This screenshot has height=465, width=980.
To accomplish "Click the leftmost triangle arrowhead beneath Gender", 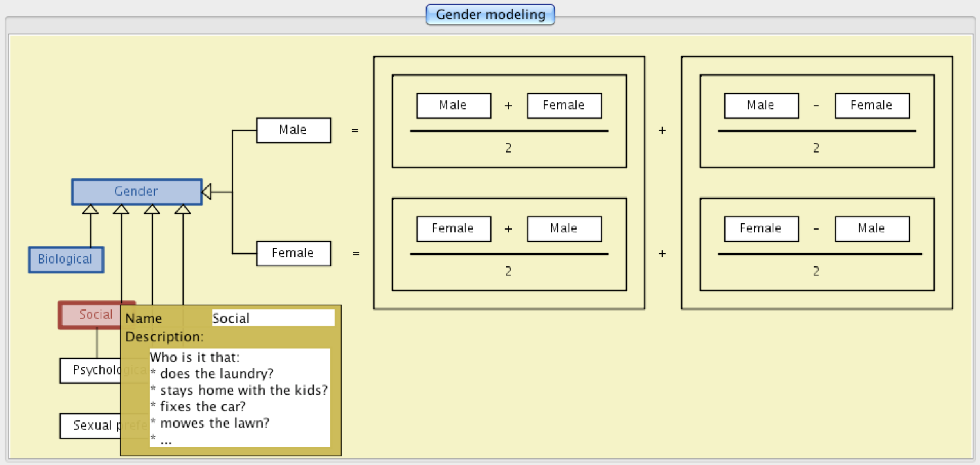I will (x=90, y=210).
